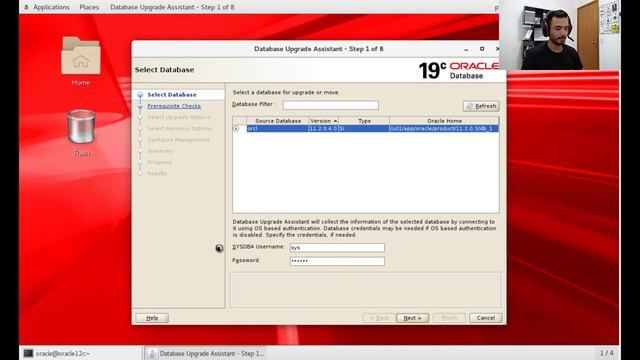The image size is (640, 360).
Task: Click the Oracle Home column header
Action: coord(444,121)
